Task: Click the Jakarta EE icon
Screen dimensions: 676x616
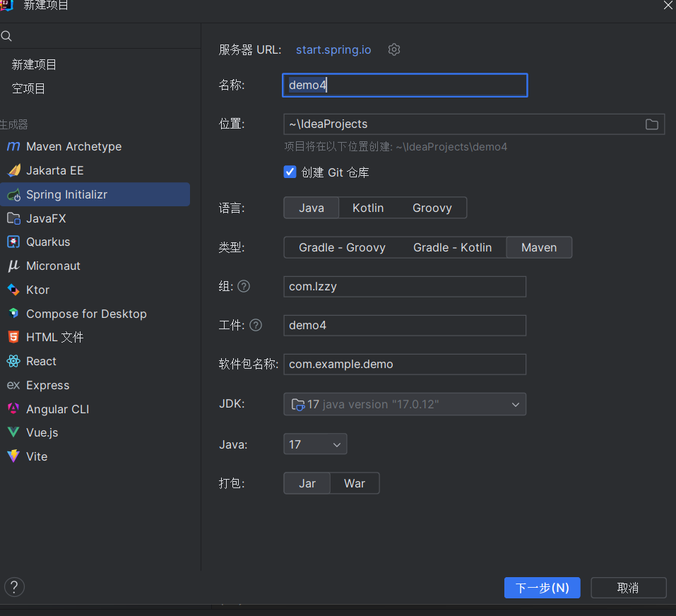Action: (x=14, y=171)
